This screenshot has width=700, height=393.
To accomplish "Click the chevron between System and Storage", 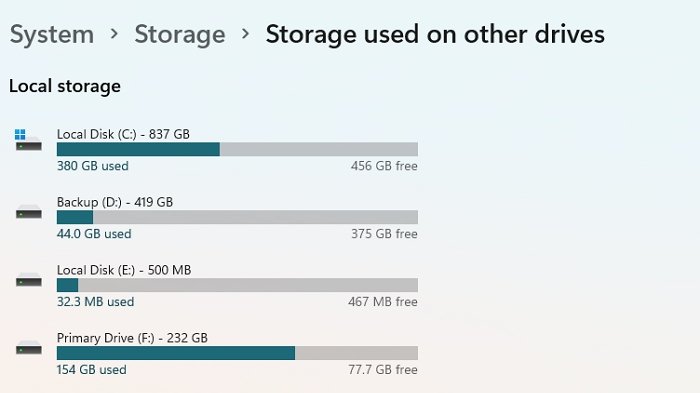I will pos(114,34).
